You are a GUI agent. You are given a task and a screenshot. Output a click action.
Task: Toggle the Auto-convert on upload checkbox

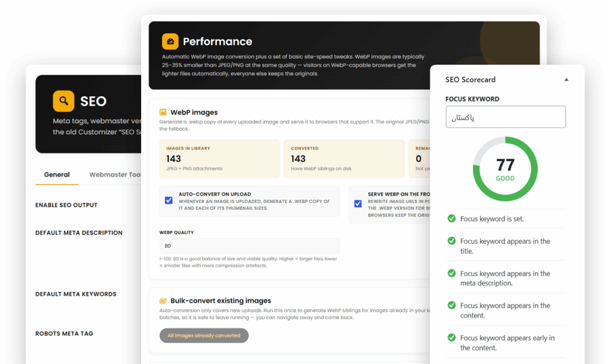pos(168,200)
